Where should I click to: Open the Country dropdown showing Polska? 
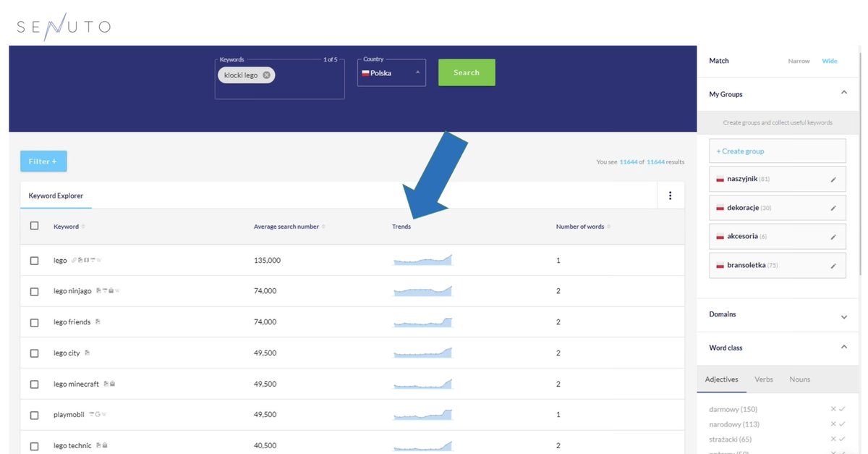coord(391,73)
